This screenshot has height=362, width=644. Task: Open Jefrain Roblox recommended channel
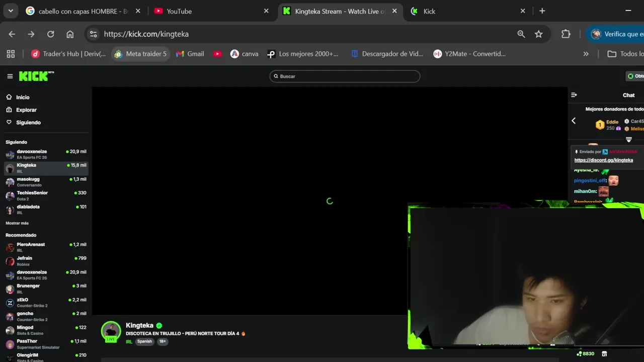(x=46, y=261)
